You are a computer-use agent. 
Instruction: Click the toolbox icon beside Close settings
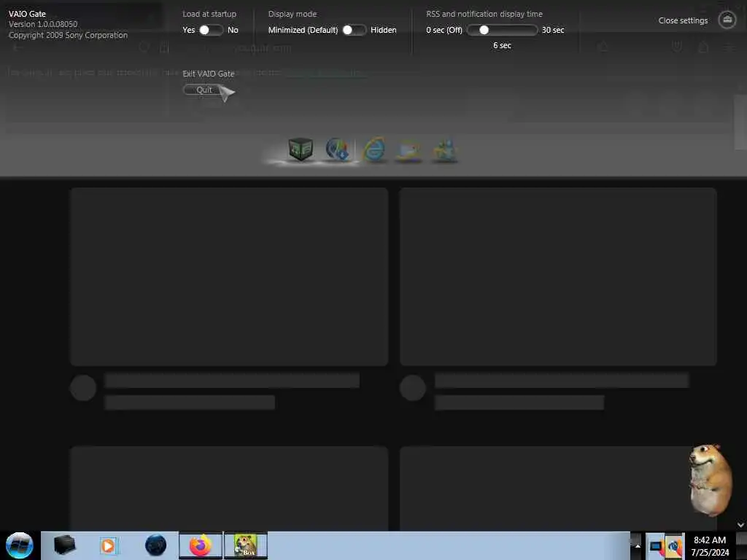click(727, 20)
